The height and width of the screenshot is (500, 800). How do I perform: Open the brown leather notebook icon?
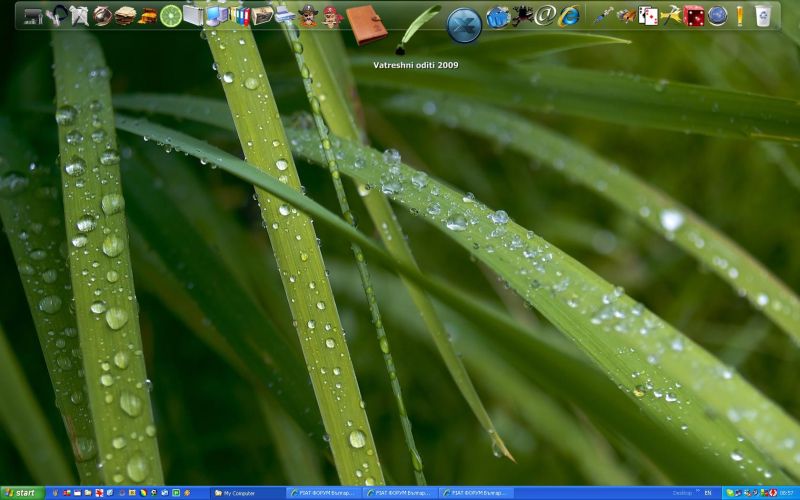tap(366, 25)
